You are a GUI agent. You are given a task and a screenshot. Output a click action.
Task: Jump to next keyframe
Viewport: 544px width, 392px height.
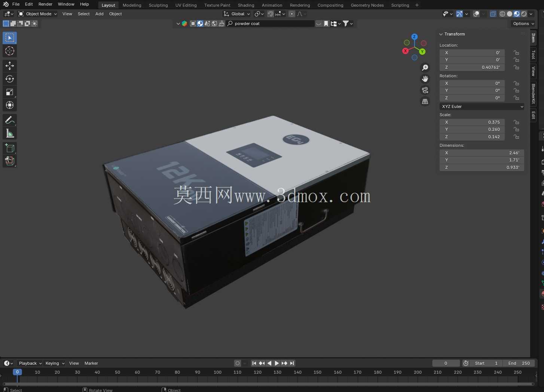click(x=284, y=363)
